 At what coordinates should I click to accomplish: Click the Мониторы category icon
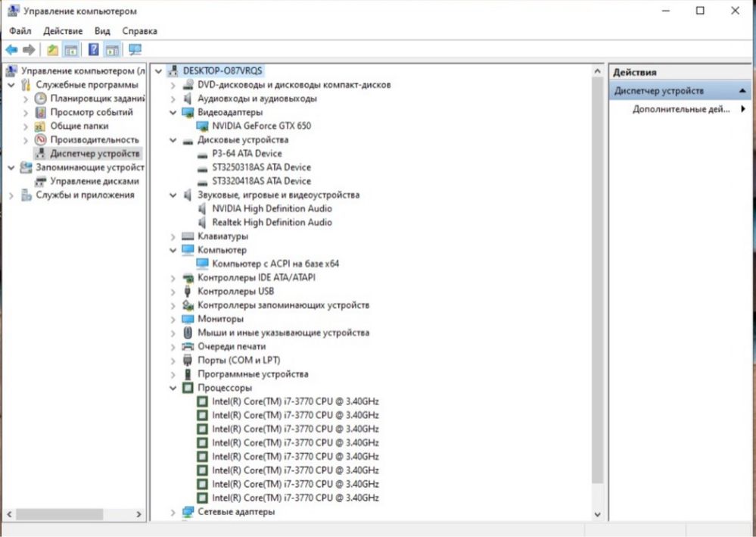point(188,319)
